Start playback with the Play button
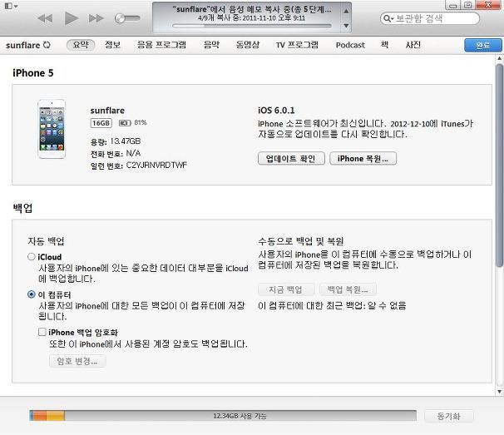504x435 pixels. (71, 18)
